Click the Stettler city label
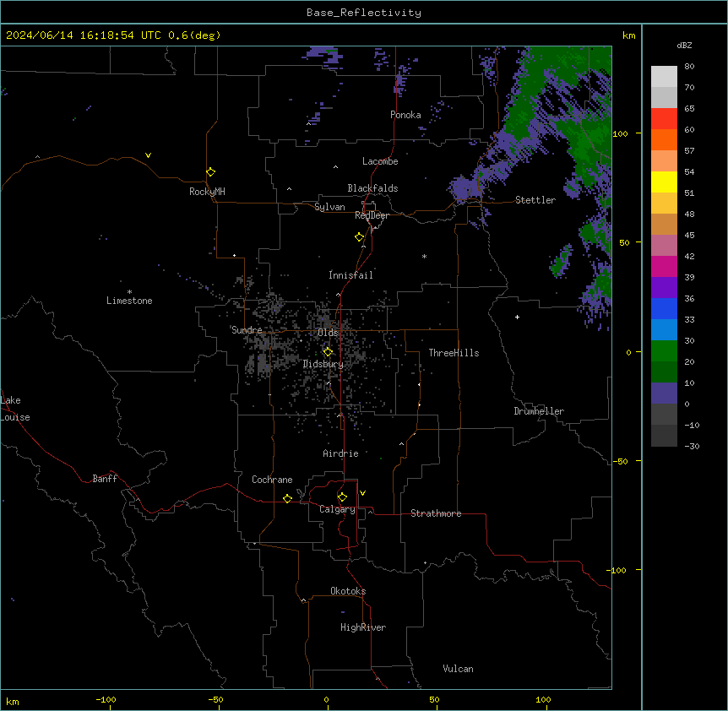This screenshot has height=711, width=728. click(x=535, y=200)
